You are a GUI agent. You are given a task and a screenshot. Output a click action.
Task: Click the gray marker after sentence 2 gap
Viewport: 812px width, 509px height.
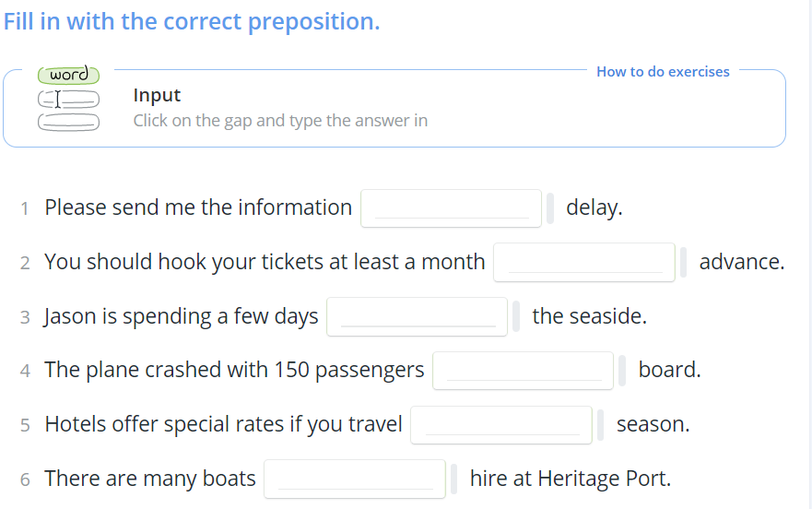click(x=683, y=262)
